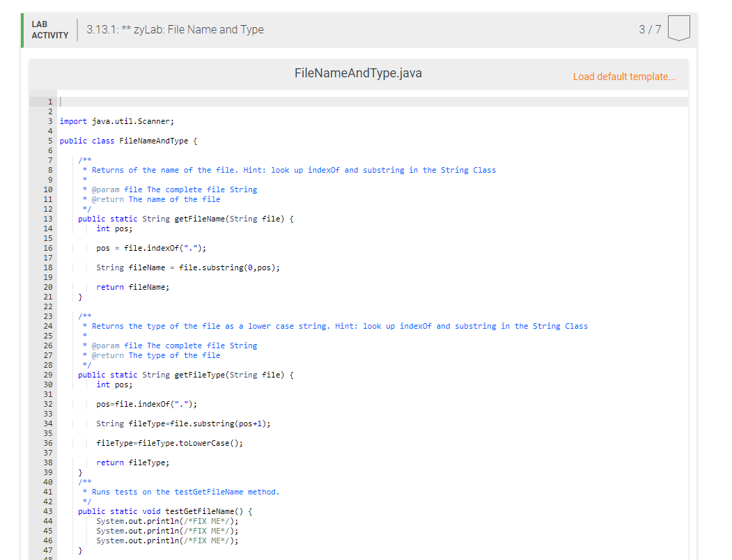
Task: Click the lab completion shield icon
Action: click(x=678, y=28)
